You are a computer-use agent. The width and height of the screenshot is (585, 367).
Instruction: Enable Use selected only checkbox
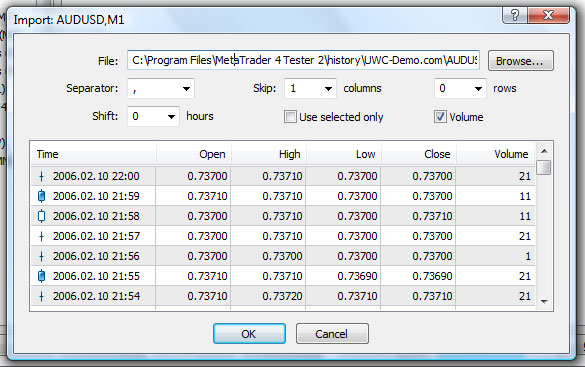pos(290,117)
